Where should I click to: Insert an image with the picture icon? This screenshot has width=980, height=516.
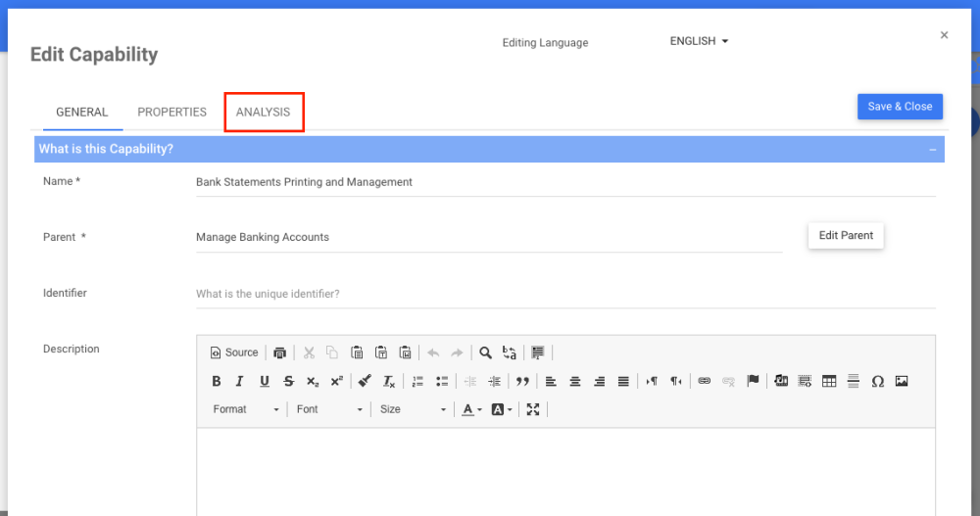902,381
